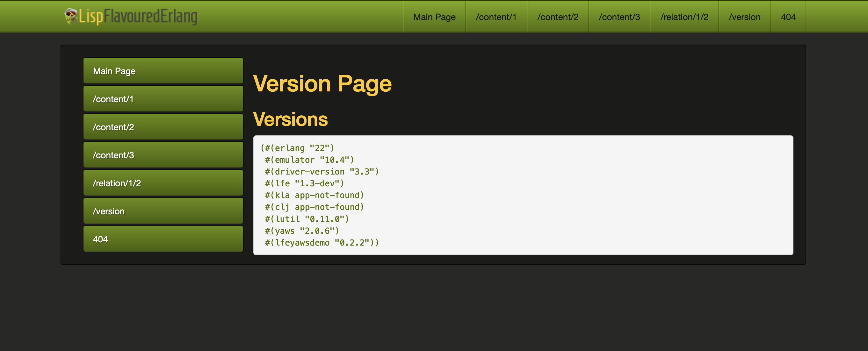Click /relation/1/2 in the top navbar
Image resolution: width=868 pixels, height=351 pixels.
pyautogui.click(x=684, y=17)
